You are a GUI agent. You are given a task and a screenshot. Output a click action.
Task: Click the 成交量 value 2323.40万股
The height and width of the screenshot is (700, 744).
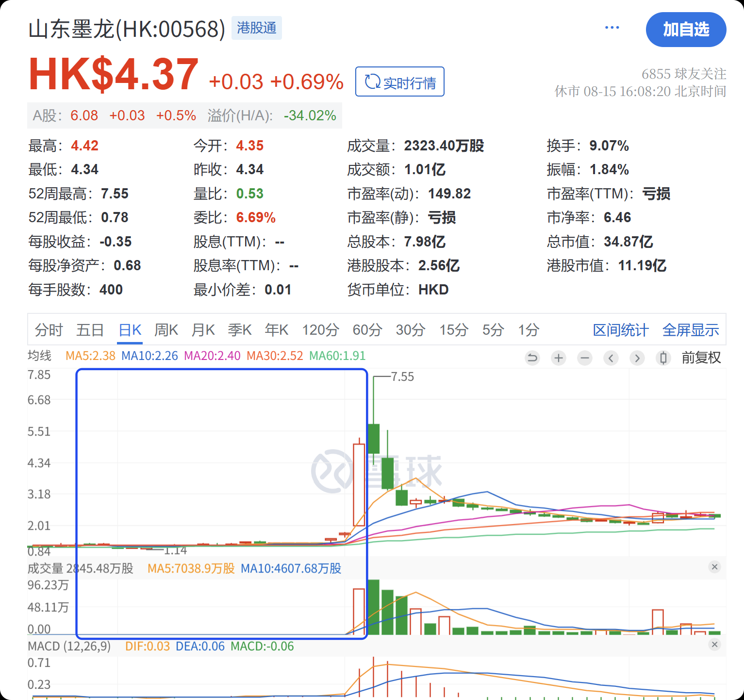(444, 146)
